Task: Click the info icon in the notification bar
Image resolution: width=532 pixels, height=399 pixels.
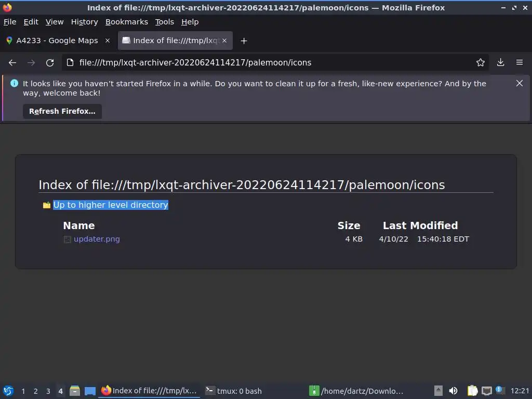Action: coord(14,83)
